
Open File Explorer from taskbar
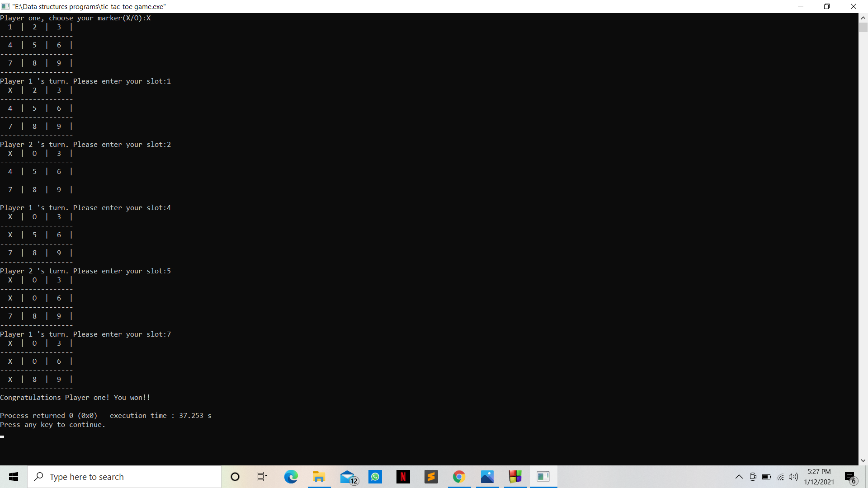(x=319, y=477)
